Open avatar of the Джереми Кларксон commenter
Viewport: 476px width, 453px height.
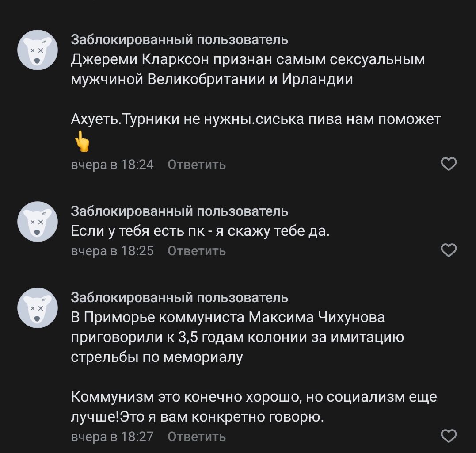38,50
